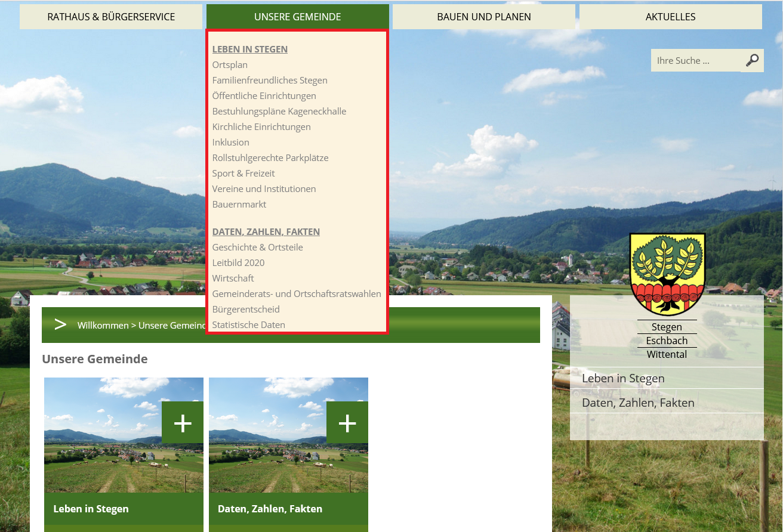Select Leben in Stegen in the sidebar
The image size is (783, 532).
tap(623, 378)
